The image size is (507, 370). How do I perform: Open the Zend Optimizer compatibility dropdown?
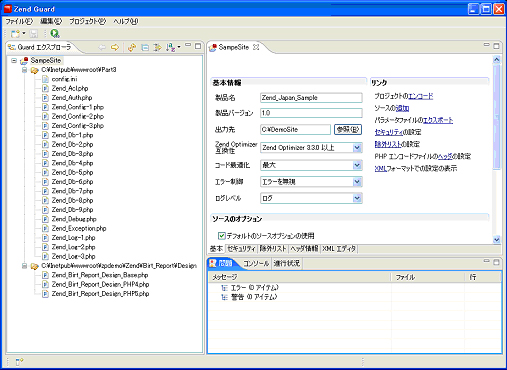pos(357,148)
